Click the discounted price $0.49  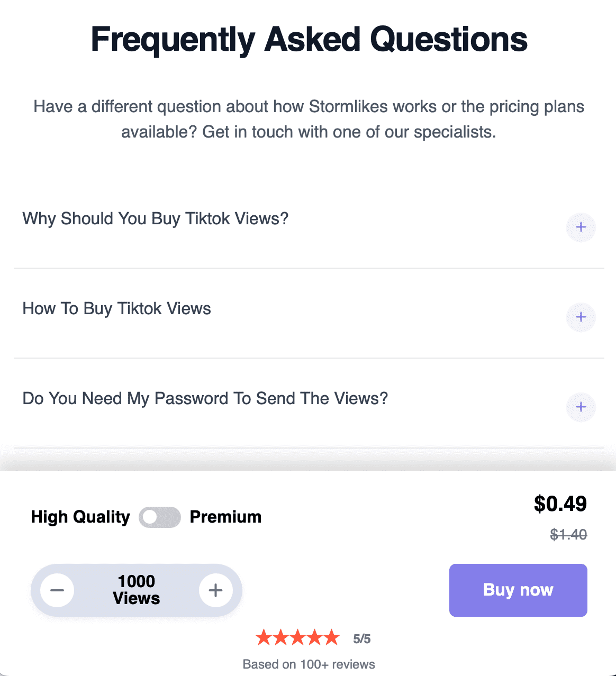click(x=560, y=504)
